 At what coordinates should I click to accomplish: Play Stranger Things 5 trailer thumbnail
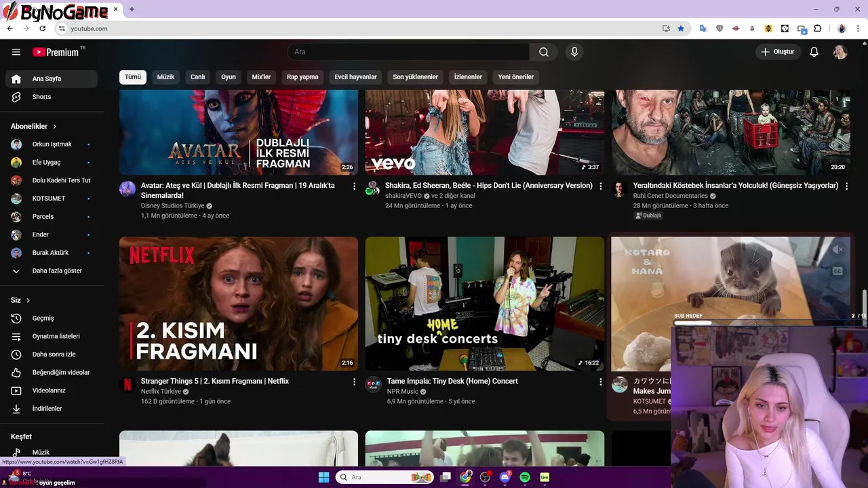pyautogui.click(x=239, y=304)
